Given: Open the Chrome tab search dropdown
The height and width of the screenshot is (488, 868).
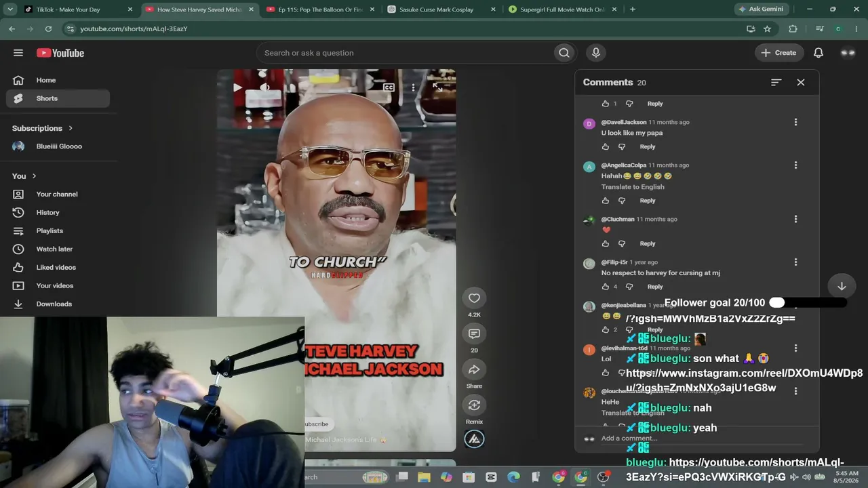Looking at the screenshot, I should pyautogui.click(x=10, y=9).
